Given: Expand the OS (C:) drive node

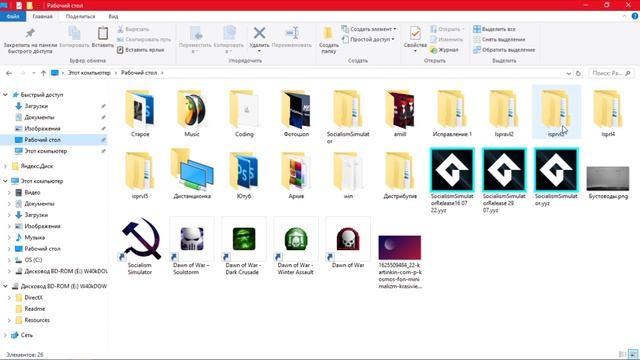Looking at the screenshot, I should pos(9,260).
